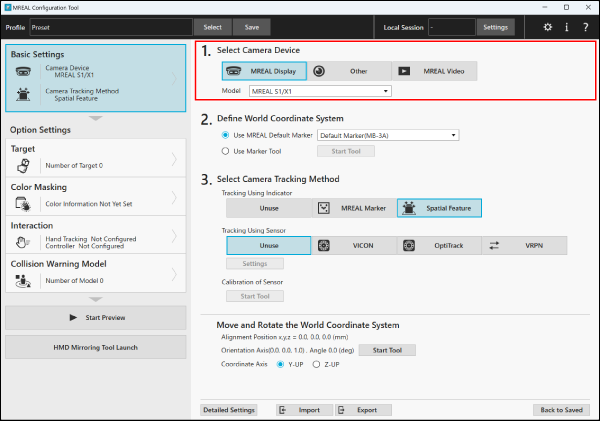Select OptiTrack sensor tracking
The width and height of the screenshot is (600, 421).
[439, 245]
